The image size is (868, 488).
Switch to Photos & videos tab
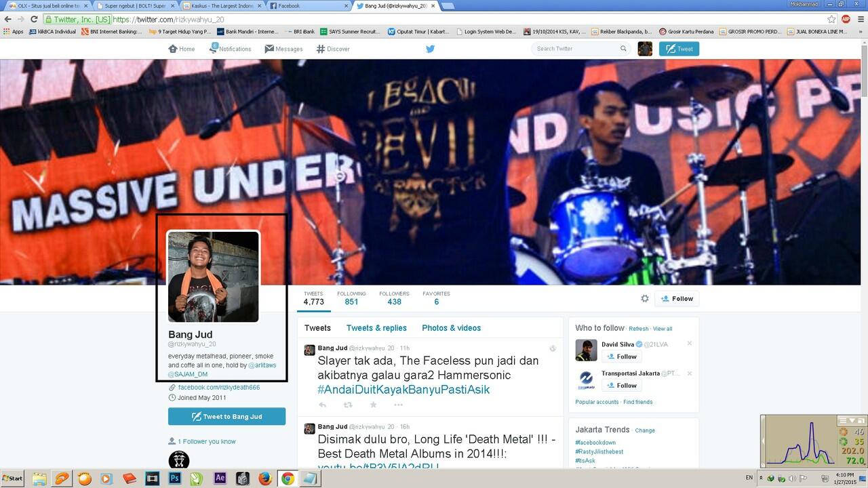[452, 328]
